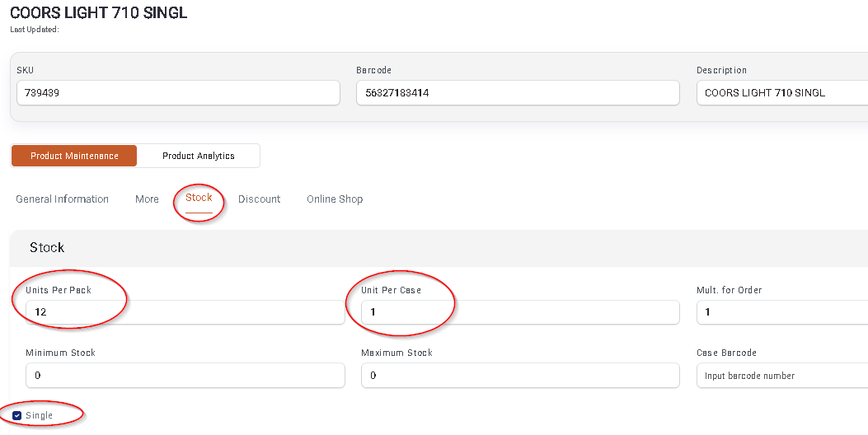Click the Maximum Stock field

point(520,376)
